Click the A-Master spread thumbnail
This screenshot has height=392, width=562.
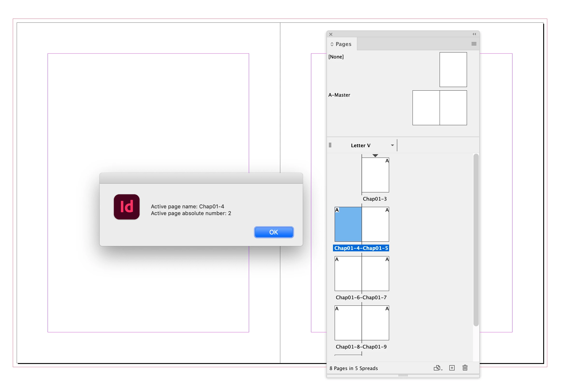pyautogui.click(x=439, y=108)
